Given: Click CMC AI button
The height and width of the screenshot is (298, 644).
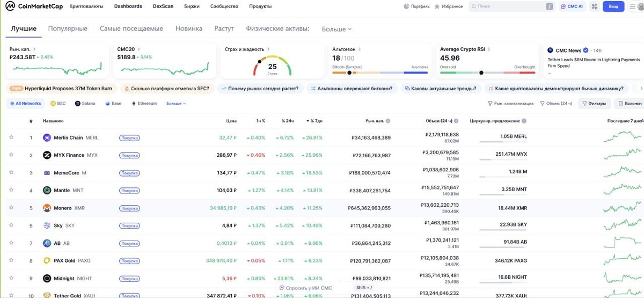Looking at the screenshot, I should click(x=572, y=6).
